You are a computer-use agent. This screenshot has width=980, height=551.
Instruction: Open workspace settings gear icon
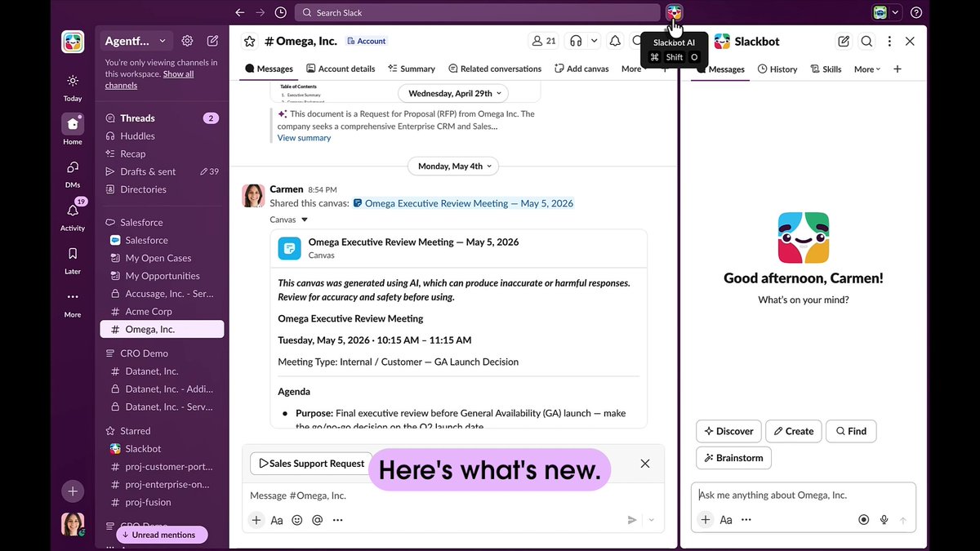click(x=187, y=41)
